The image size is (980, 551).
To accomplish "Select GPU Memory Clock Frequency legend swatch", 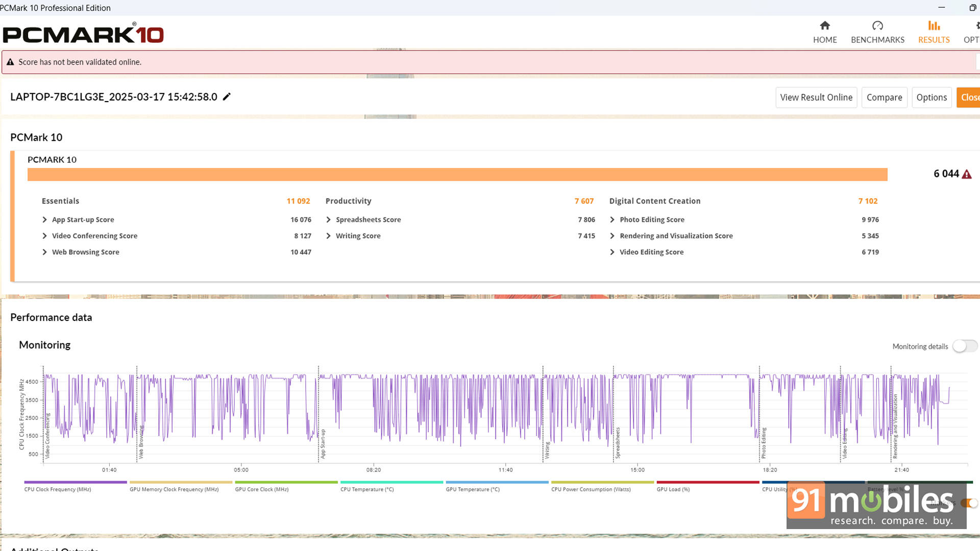I will point(181,482).
